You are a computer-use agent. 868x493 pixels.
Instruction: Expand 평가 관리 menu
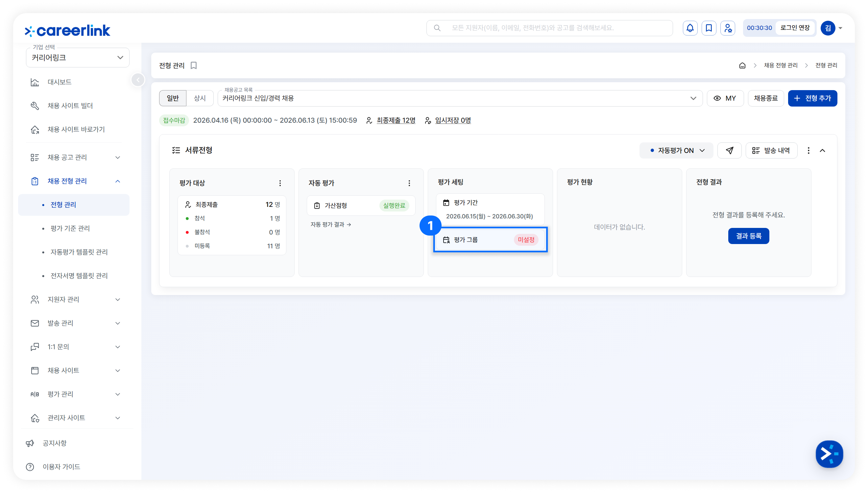[118, 394]
